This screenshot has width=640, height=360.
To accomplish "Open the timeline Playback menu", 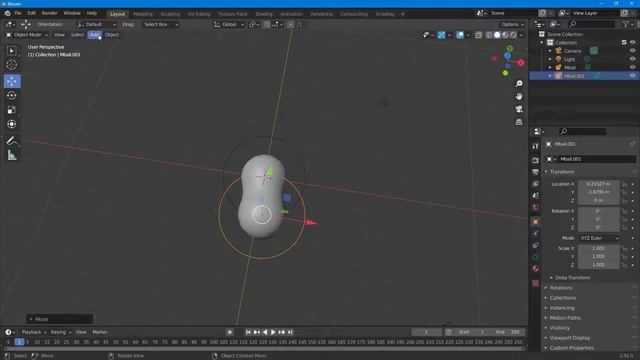I will pyautogui.click(x=33, y=332).
